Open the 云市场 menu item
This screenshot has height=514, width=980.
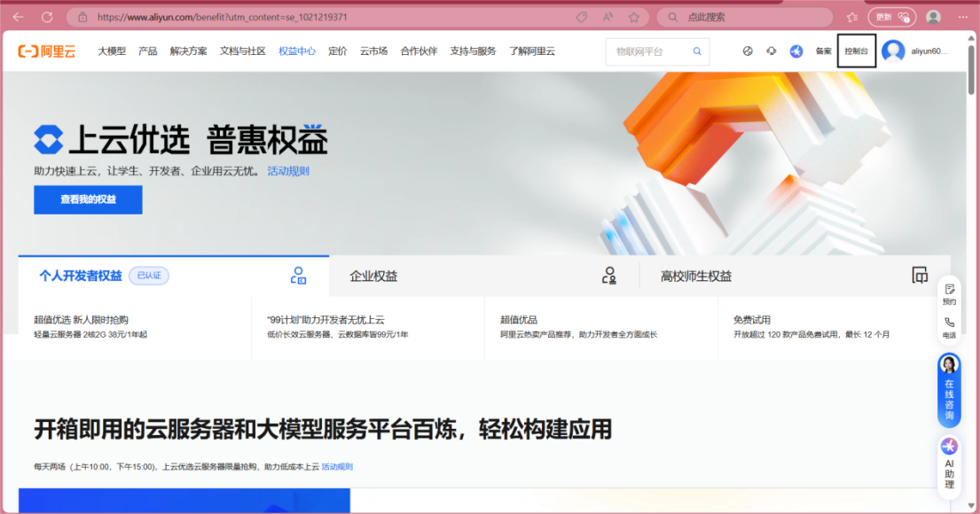[373, 51]
